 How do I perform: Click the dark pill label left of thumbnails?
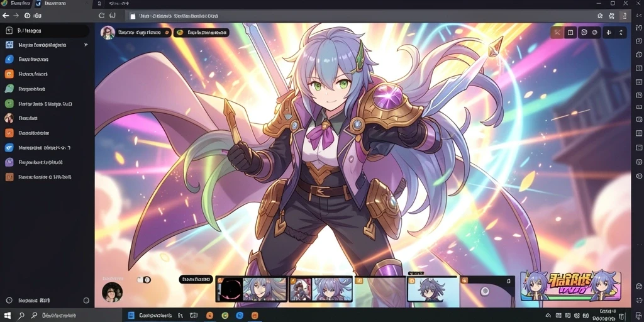[x=196, y=279]
